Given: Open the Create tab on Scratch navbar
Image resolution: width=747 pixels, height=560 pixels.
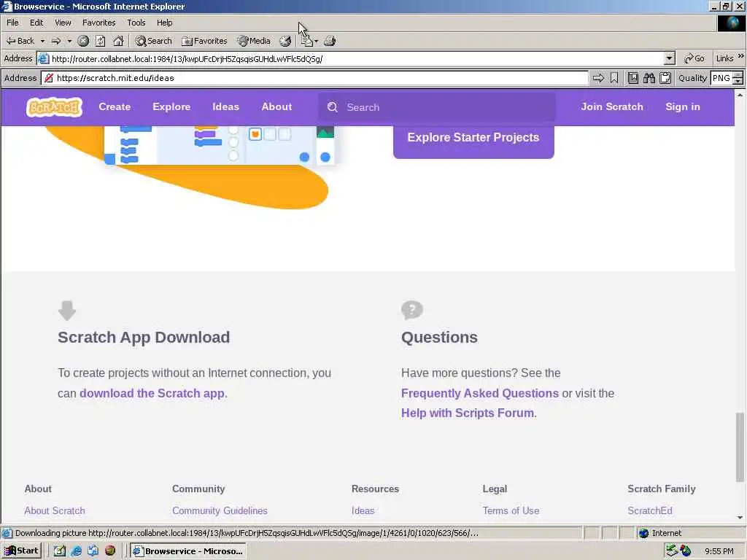Looking at the screenshot, I should (115, 106).
